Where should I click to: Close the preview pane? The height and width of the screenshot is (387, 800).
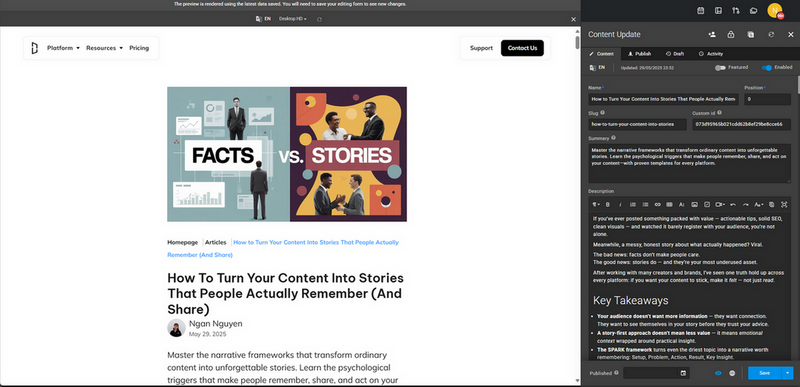(573, 19)
